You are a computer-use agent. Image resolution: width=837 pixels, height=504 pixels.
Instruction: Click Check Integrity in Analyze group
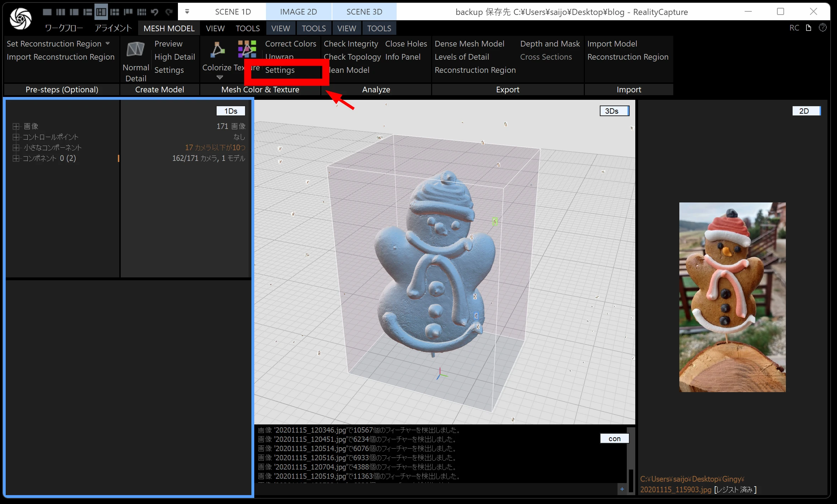pyautogui.click(x=350, y=44)
